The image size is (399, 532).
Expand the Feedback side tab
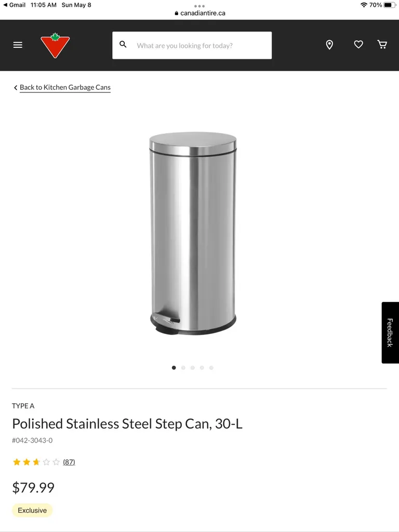[390, 332]
